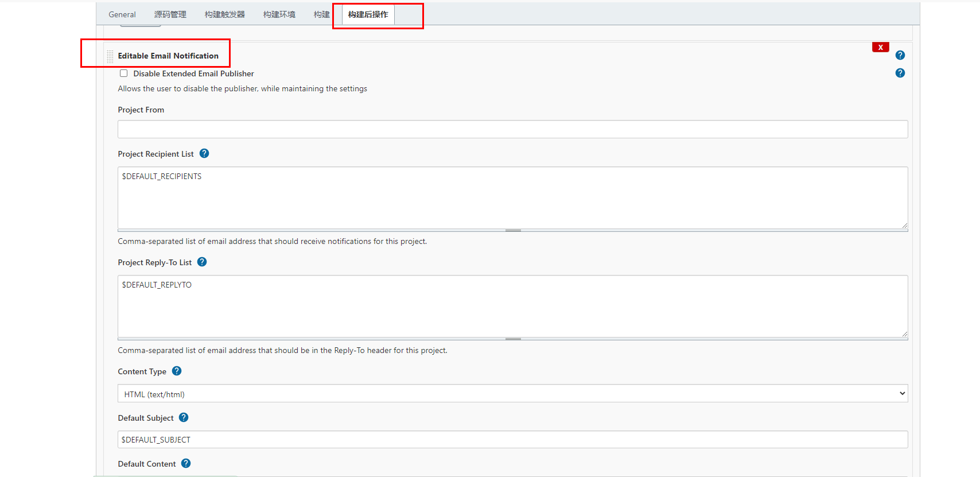The width and height of the screenshot is (980, 477).
Task: Grab the resize bar under Project Recipient List
Action: pyautogui.click(x=513, y=230)
